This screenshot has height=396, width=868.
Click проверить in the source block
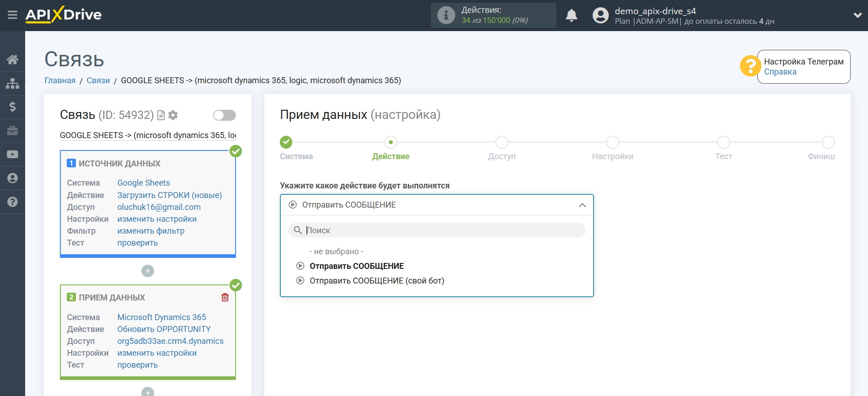pos(138,243)
